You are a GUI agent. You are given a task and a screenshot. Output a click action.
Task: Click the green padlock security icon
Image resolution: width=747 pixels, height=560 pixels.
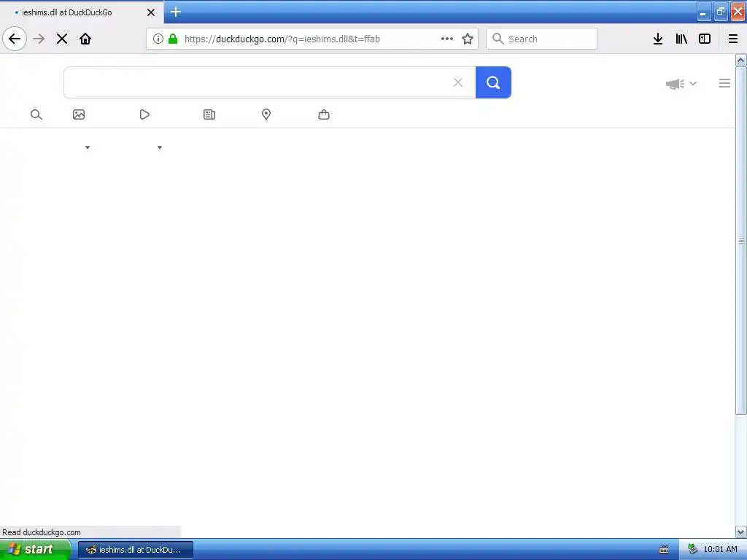[173, 39]
